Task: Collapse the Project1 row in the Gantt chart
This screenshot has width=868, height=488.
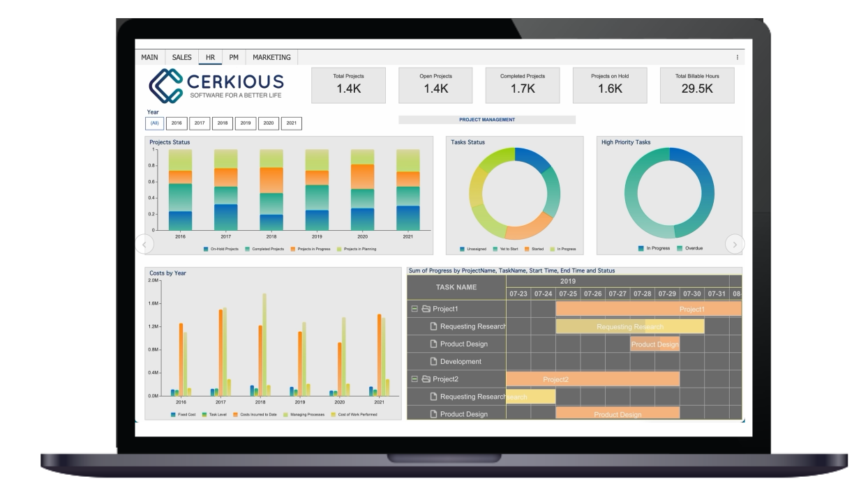Action: (x=414, y=308)
